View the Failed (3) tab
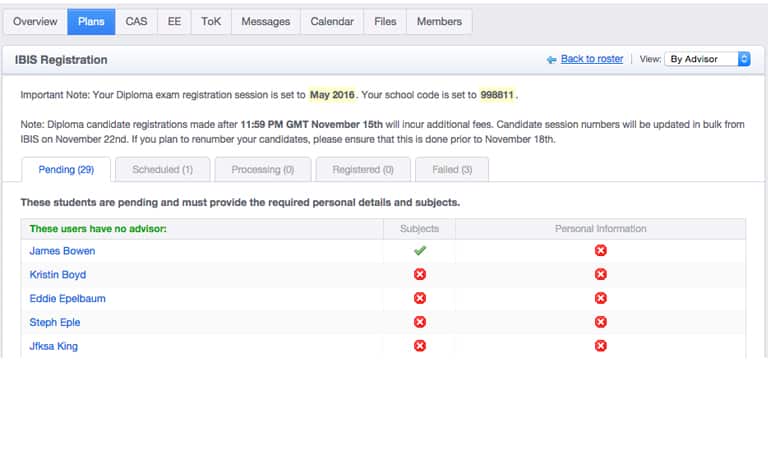 (x=452, y=170)
